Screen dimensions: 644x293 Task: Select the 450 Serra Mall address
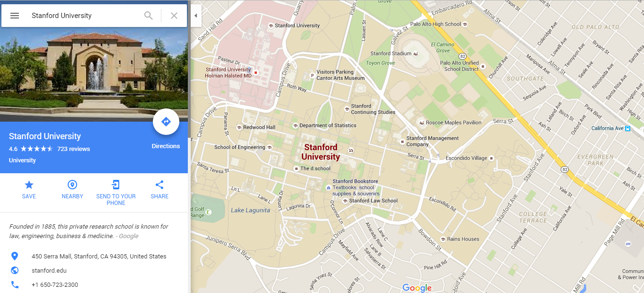coord(99,257)
